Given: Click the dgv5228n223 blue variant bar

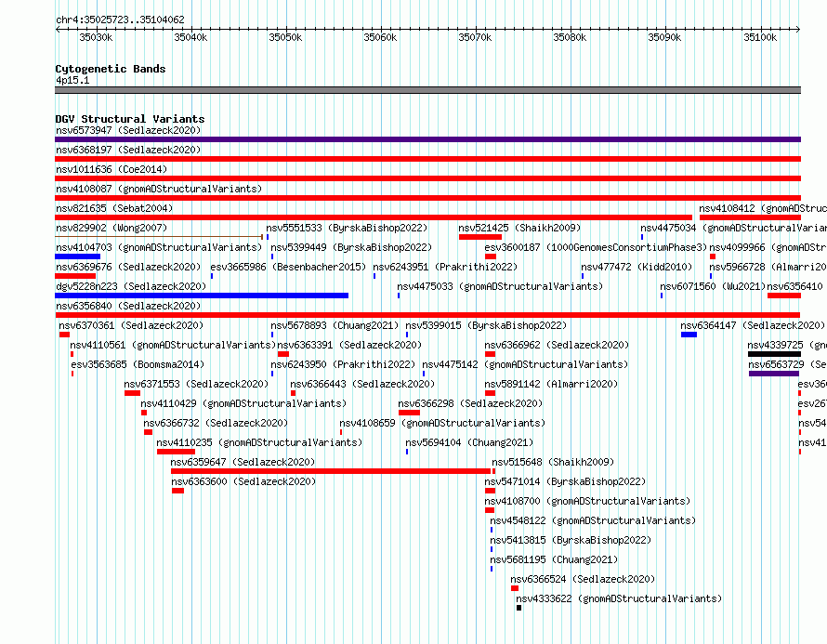Looking at the screenshot, I should click(202, 296).
